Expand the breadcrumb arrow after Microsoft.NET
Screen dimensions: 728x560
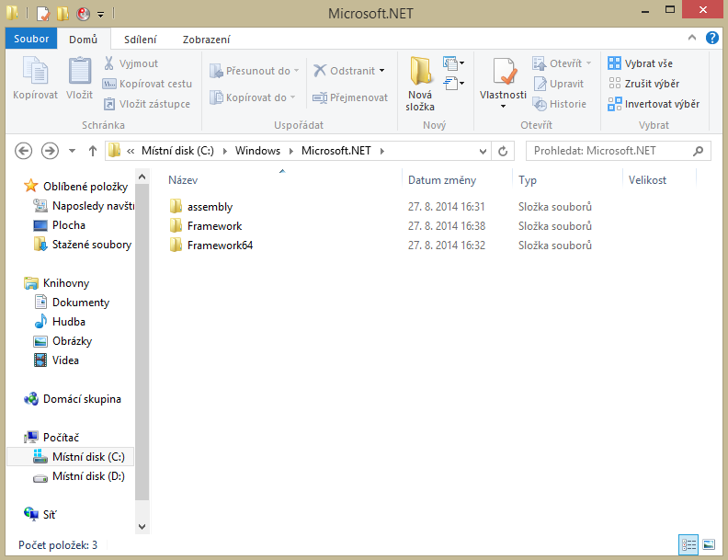pyautogui.click(x=382, y=151)
